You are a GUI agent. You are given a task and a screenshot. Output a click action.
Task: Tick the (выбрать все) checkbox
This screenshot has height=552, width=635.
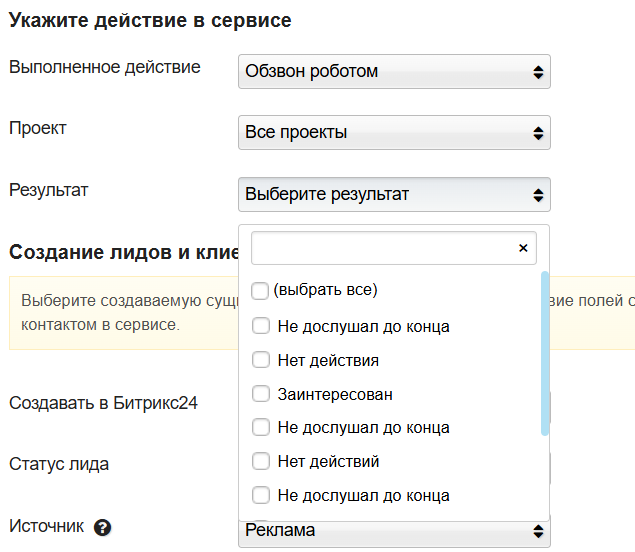(x=260, y=291)
